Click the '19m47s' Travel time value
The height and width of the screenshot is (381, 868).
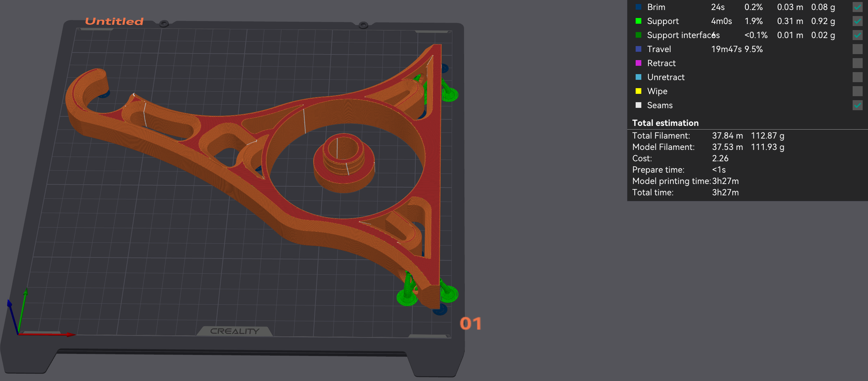726,49
